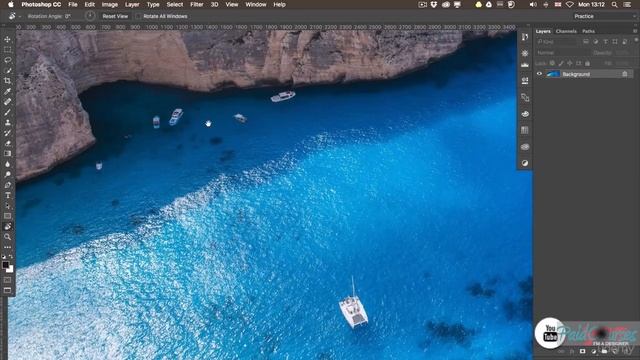Open the Libraries panel icon

coord(525,147)
